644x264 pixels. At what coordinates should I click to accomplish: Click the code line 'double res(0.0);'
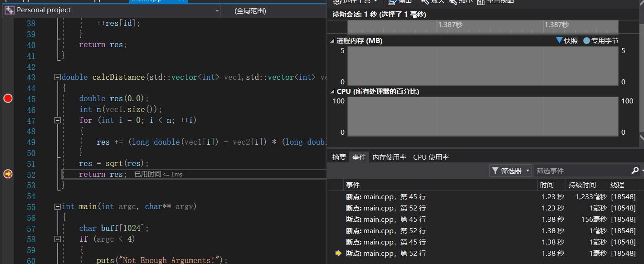[x=114, y=98]
